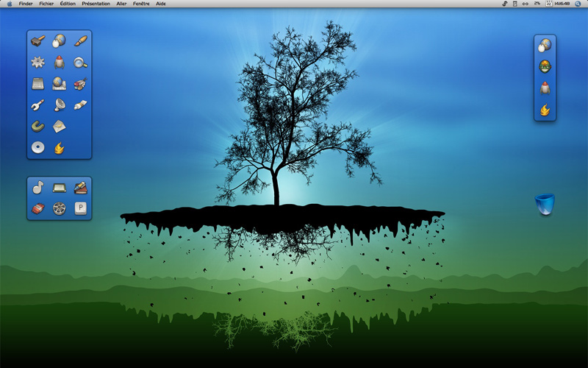
Task: Click the silver CD disc icon
Action: click(38, 148)
